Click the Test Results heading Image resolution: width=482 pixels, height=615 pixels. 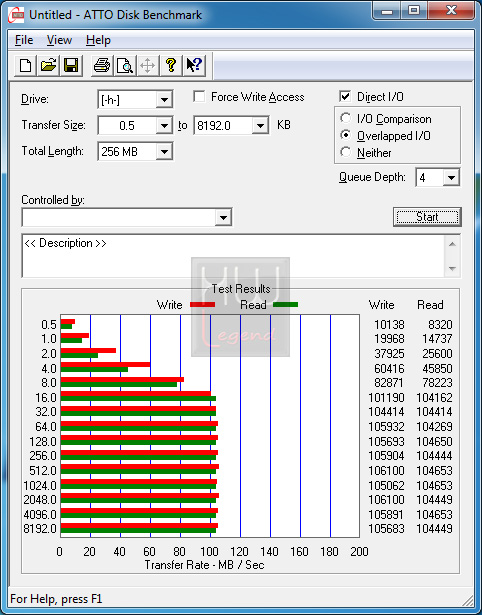241,289
